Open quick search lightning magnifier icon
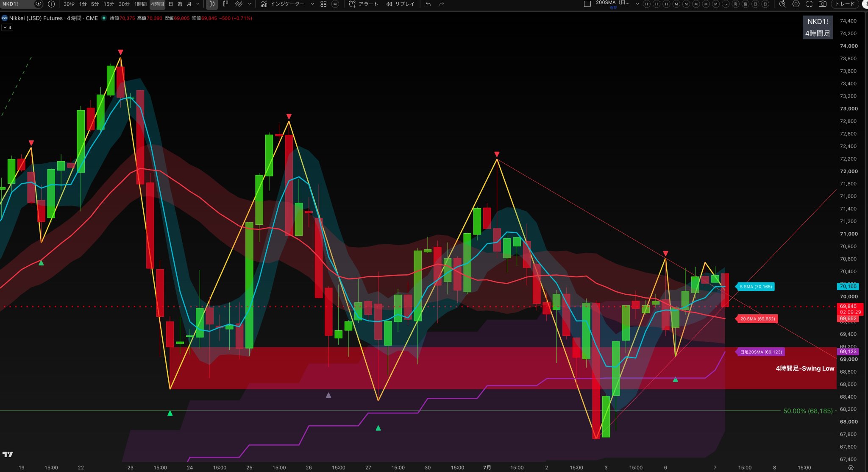868x472 pixels. click(782, 4)
